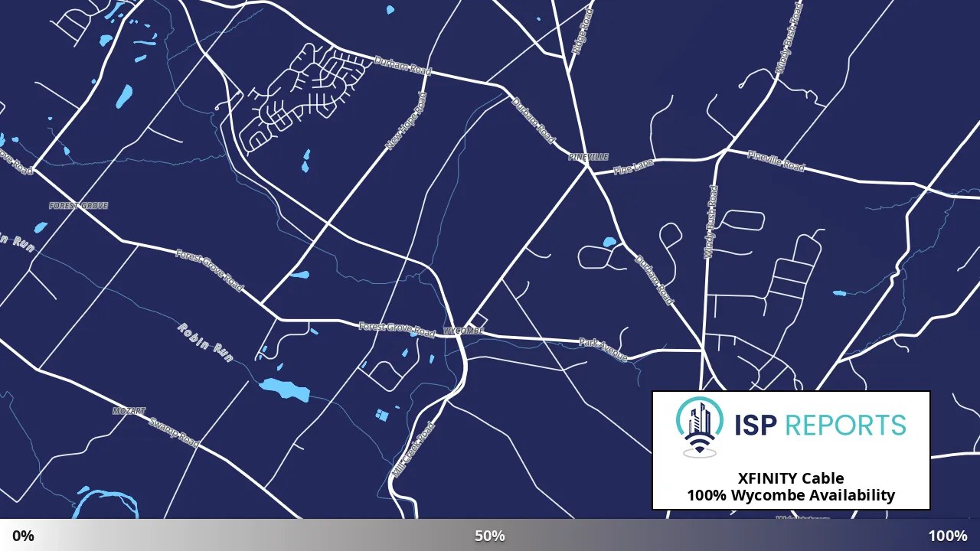
Task: Select the PINEVILLE place name on the map
Action: [589, 157]
